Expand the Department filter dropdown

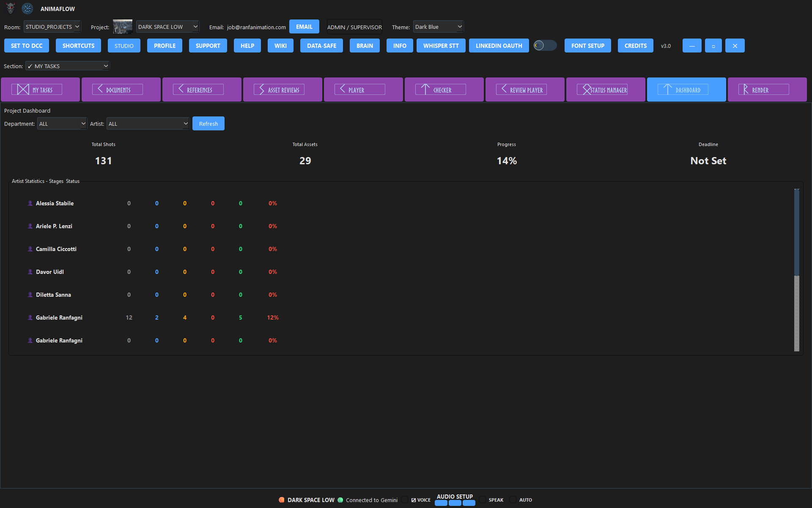tap(62, 124)
